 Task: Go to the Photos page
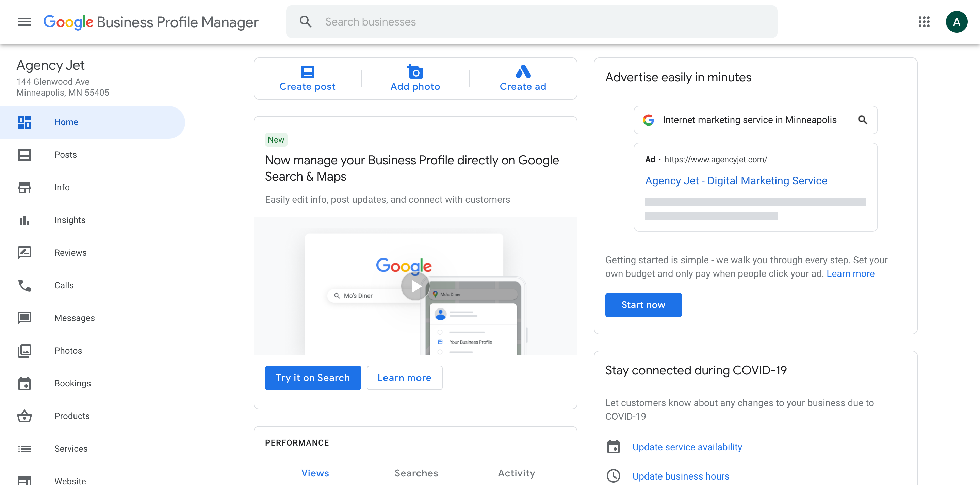pyautogui.click(x=93, y=351)
